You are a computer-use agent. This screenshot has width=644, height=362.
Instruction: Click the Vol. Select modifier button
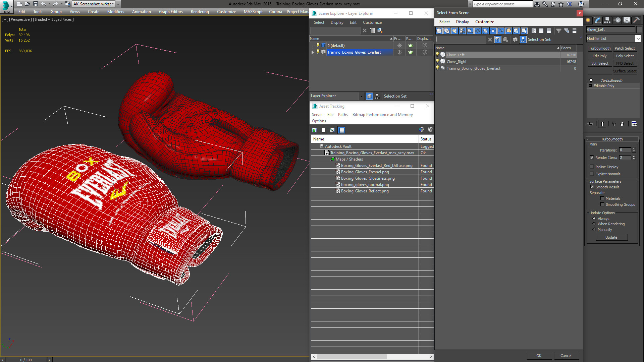click(599, 63)
